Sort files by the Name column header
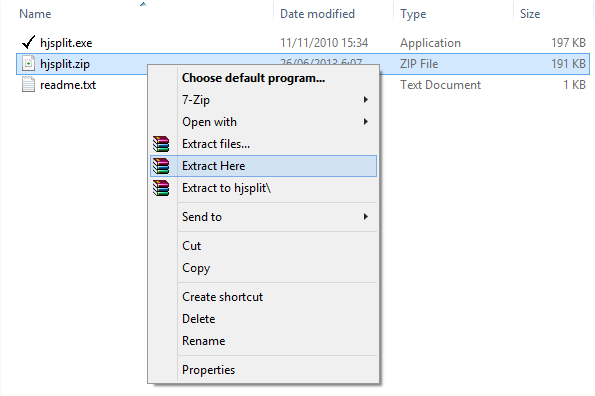This screenshot has height=396, width=595. [144, 14]
